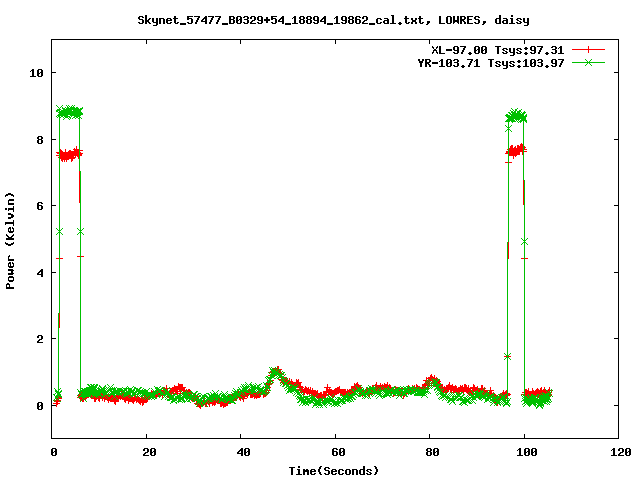Click the green YR legend line sample
This screenshot has width=640, height=480.
[x=588, y=62]
